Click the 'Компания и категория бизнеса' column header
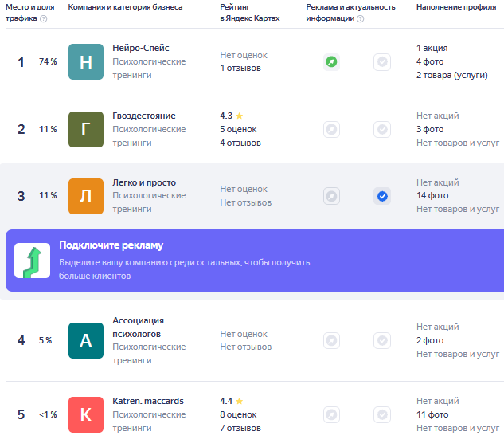 (125, 7)
